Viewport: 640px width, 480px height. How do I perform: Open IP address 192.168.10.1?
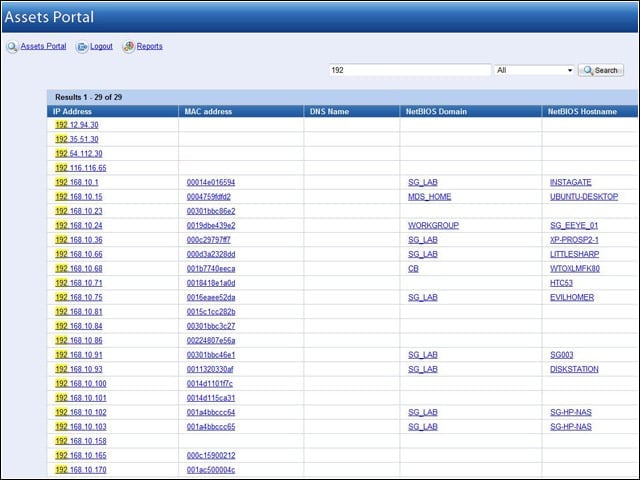click(77, 182)
